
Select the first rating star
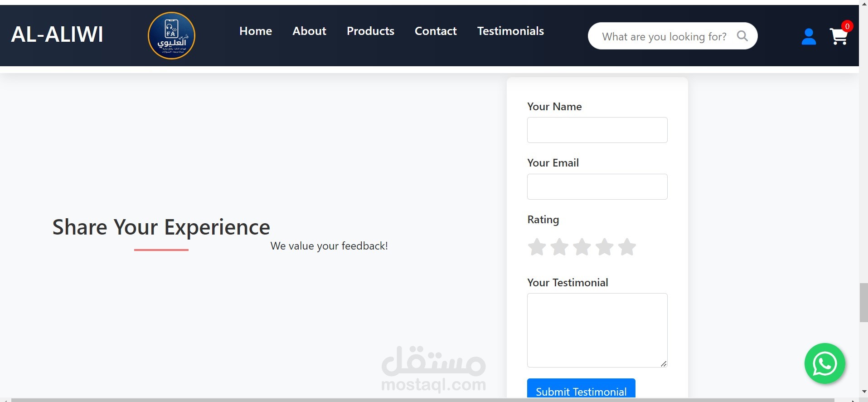(537, 247)
